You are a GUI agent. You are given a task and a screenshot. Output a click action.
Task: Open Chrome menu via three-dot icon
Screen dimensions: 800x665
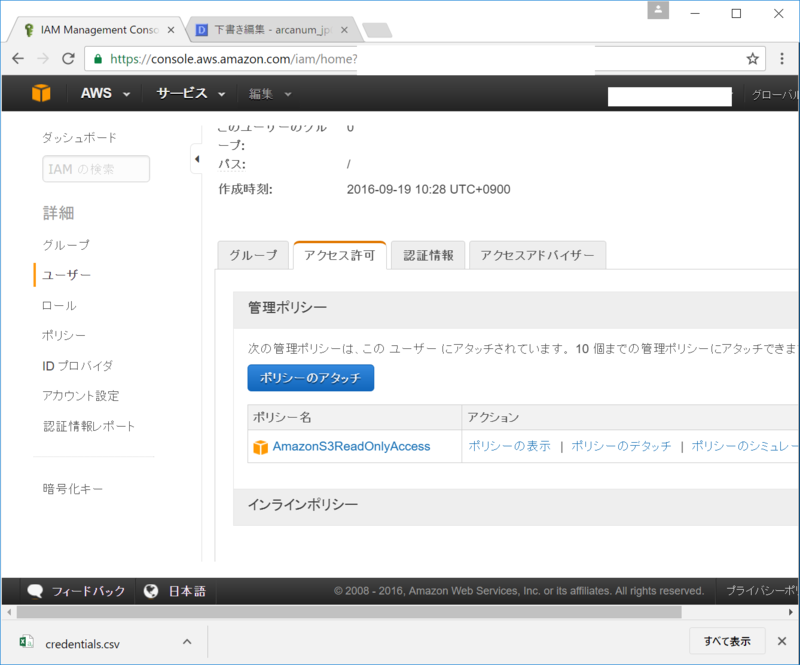coord(783,59)
